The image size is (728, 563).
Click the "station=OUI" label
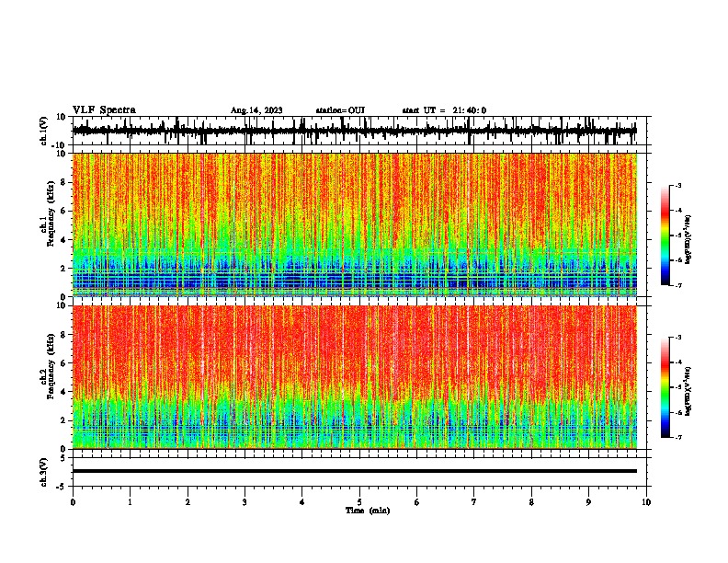click(x=340, y=110)
